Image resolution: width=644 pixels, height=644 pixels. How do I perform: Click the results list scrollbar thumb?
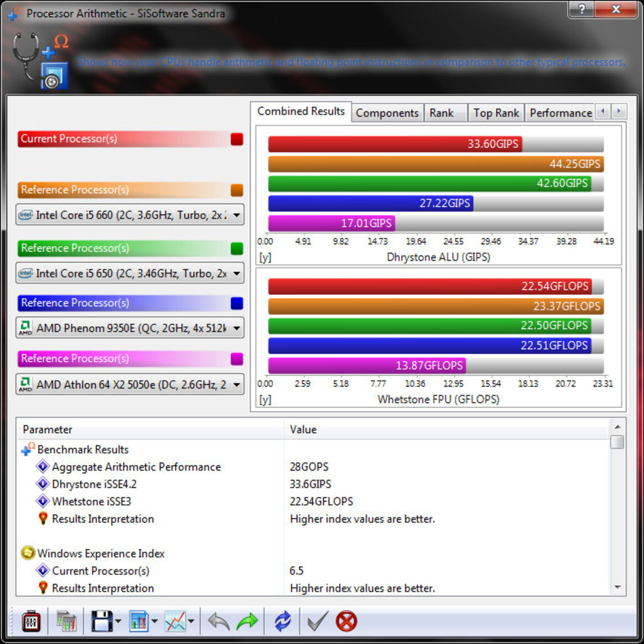(617, 442)
